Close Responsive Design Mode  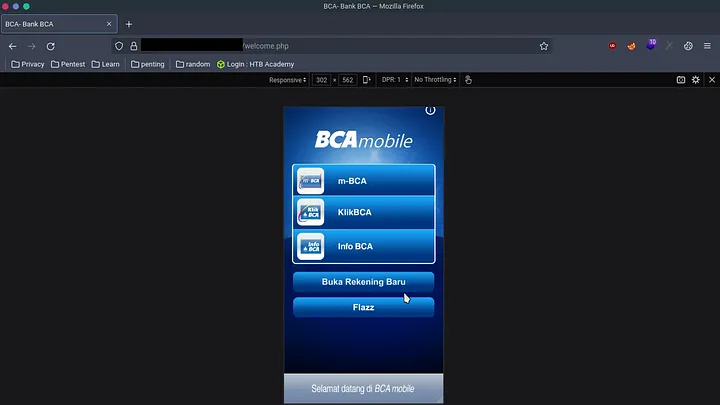(712, 80)
